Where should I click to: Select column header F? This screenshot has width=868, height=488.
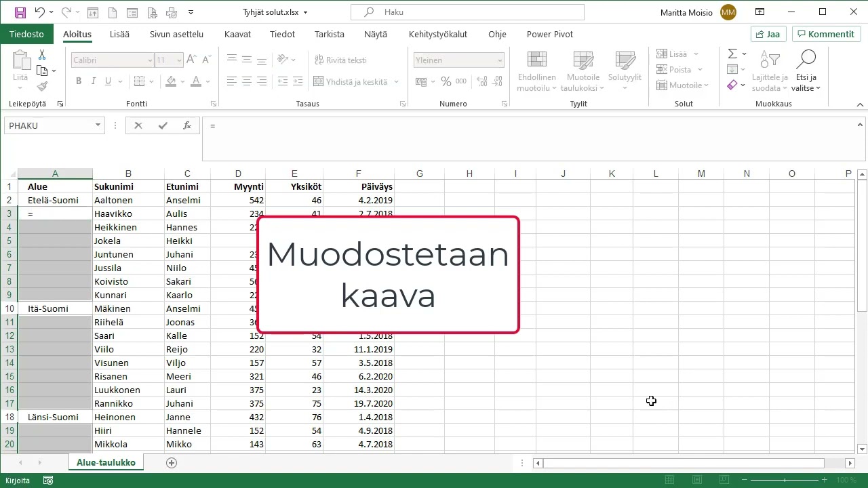tap(359, 174)
